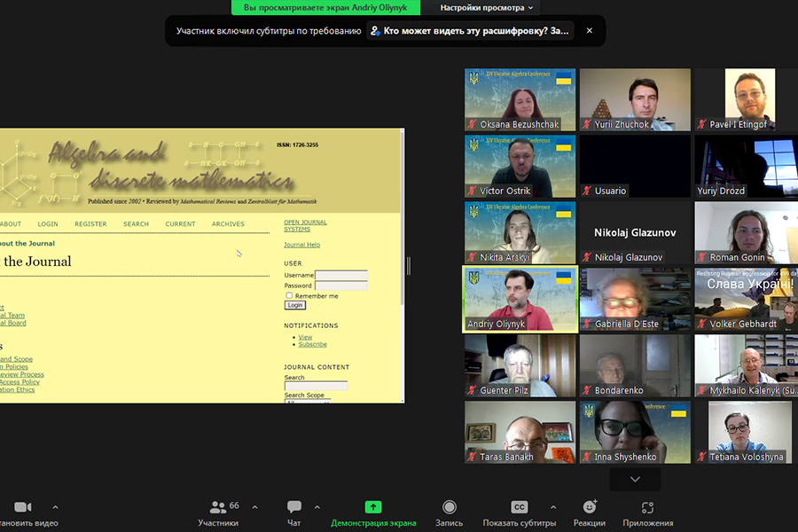Open the ARCHIVES journal menu item
798x532 pixels.
228,224
